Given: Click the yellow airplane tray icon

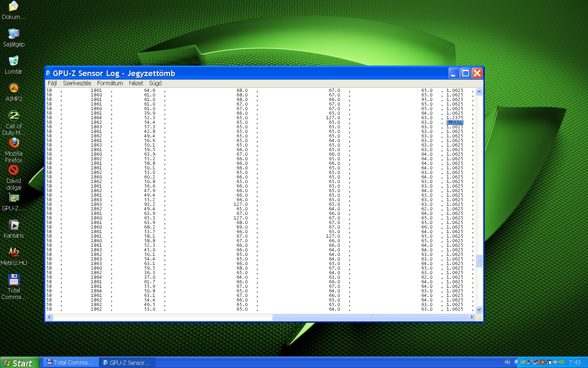Looking at the screenshot, I should (x=555, y=362).
